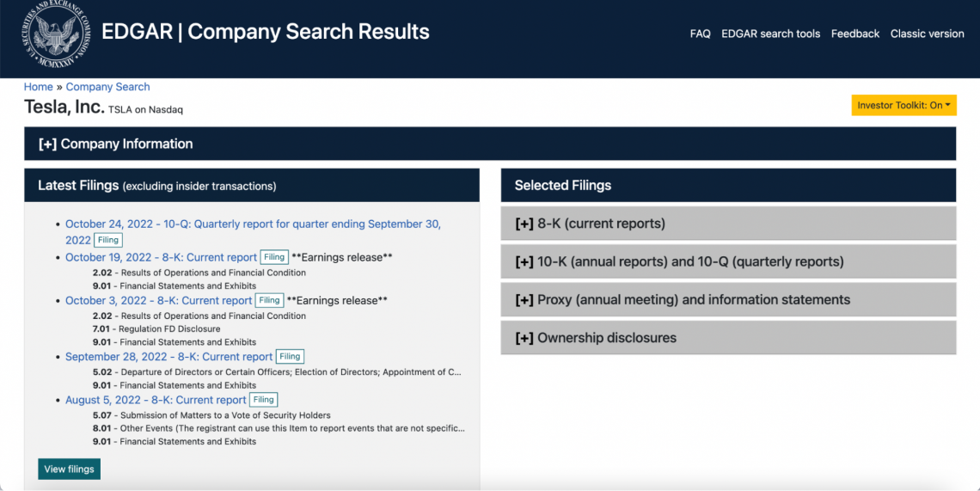Click Filing badge for September 28 8-K
Viewport: 980px width, 491px height.
(290, 357)
